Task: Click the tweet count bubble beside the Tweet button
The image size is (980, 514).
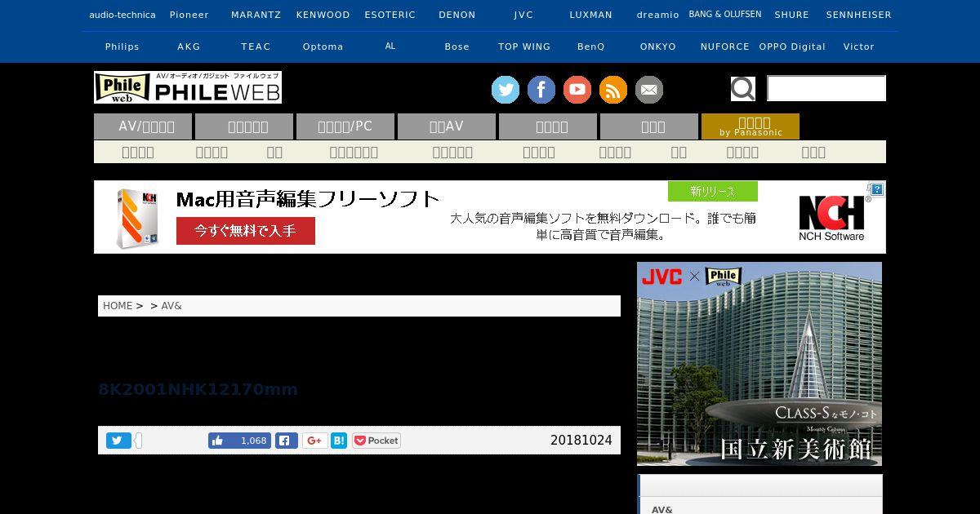Action: (139, 441)
